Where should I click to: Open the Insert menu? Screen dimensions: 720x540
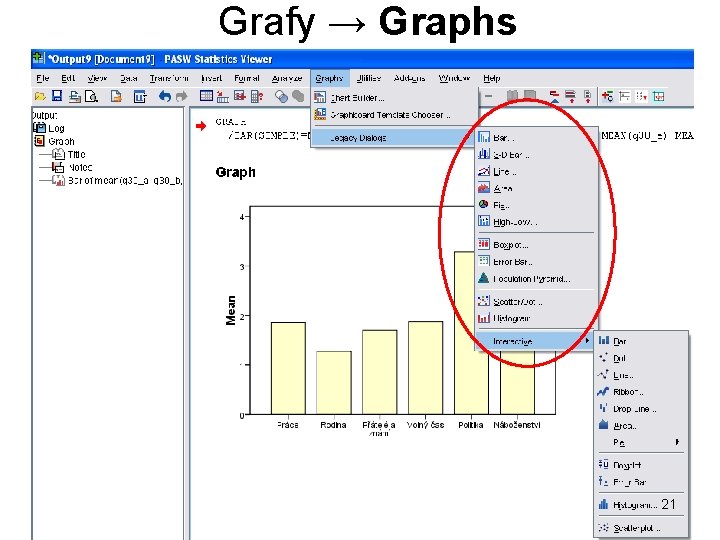pos(212,79)
